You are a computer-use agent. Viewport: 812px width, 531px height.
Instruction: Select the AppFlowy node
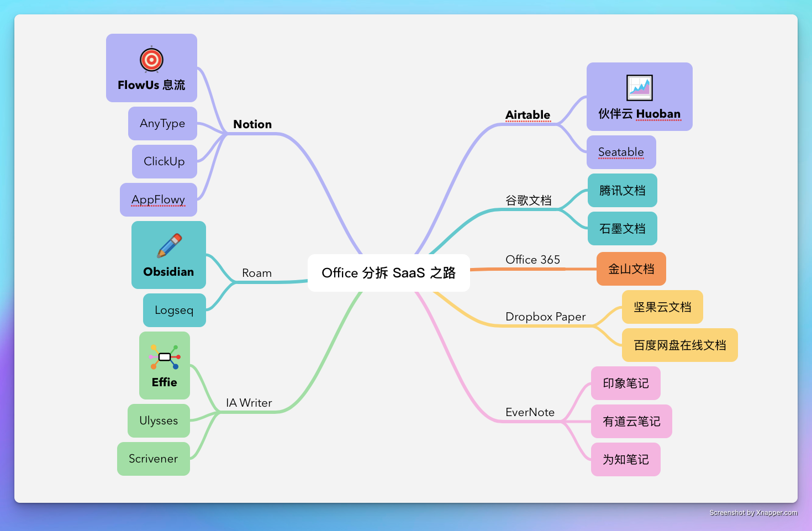159,199
